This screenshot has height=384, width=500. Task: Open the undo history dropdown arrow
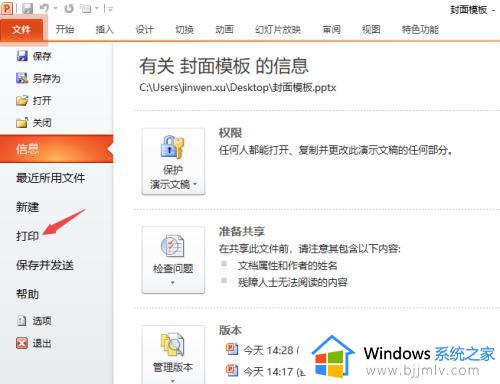click(56, 8)
